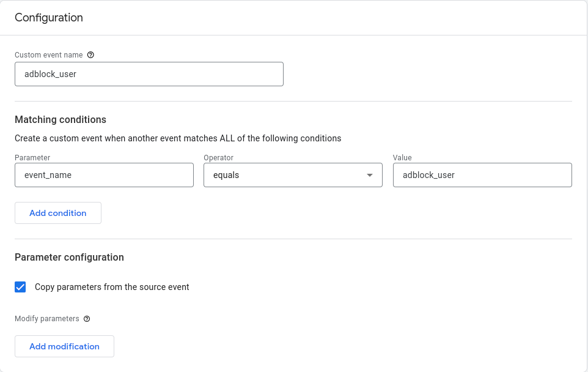Select the Configuration header section
This screenshot has width=588, height=372.
pyautogui.click(x=49, y=18)
